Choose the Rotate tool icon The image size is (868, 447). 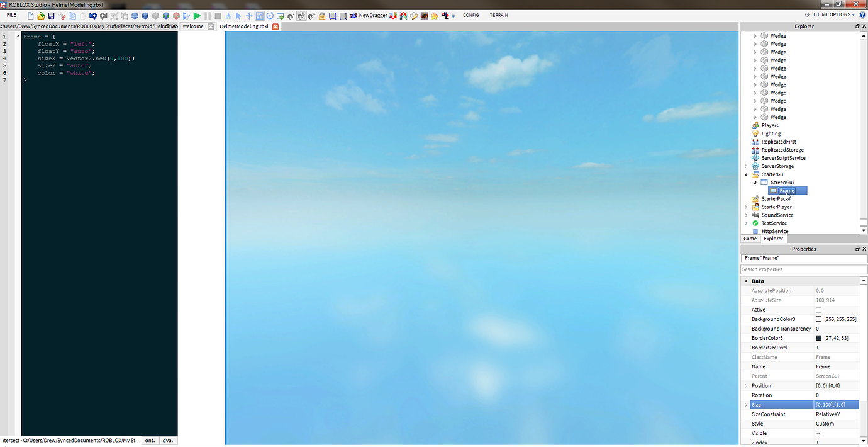[270, 16]
